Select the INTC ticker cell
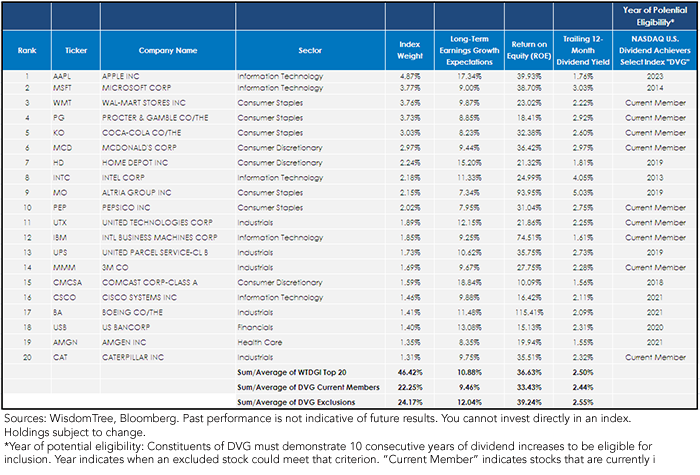700x475 pixels. (62, 178)
